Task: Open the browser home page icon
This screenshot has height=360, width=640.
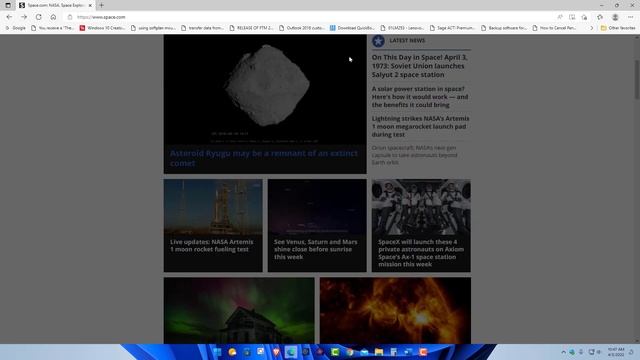Action: pos(53,17)
